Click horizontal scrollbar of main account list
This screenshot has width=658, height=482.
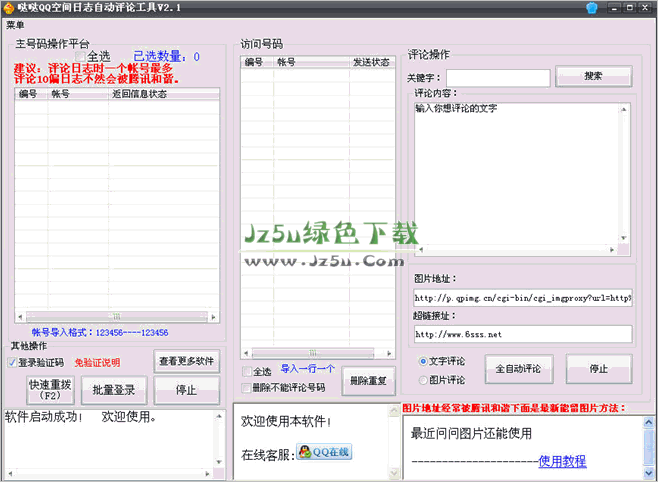[x=117, y=317]
